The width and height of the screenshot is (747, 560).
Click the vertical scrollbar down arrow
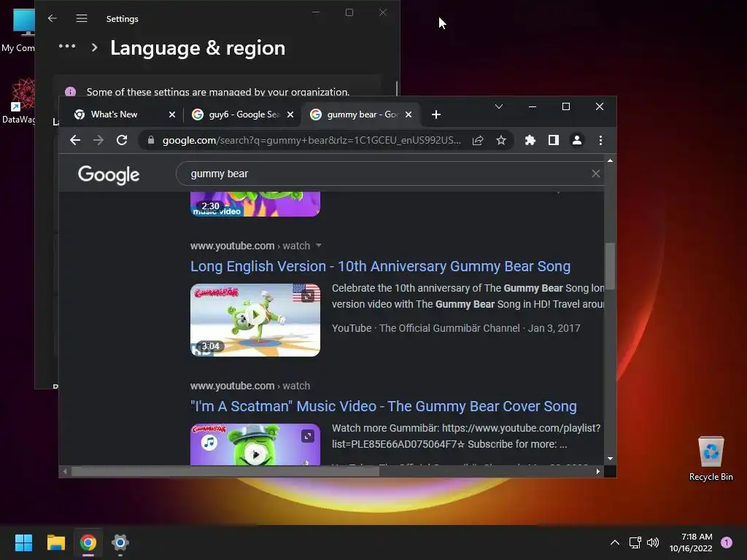pos(611,459)
